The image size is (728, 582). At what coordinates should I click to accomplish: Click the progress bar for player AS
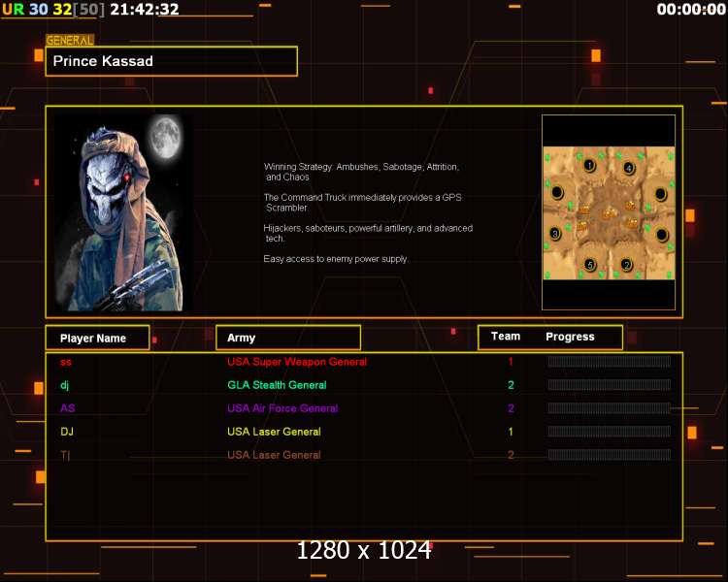[610, 408]
